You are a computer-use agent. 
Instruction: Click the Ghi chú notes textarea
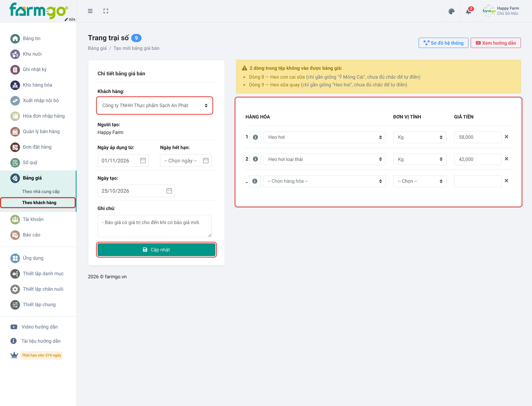155,226
